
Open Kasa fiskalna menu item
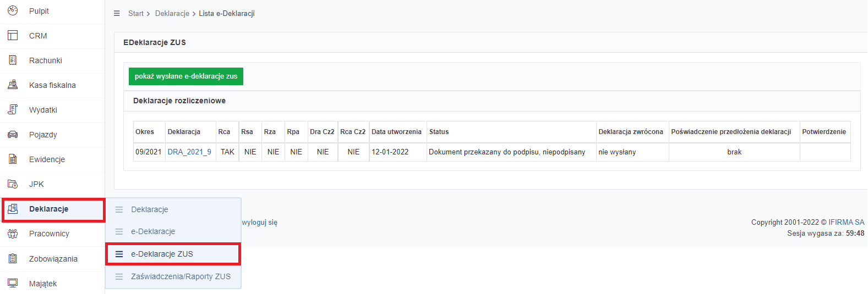click(52, 85)
